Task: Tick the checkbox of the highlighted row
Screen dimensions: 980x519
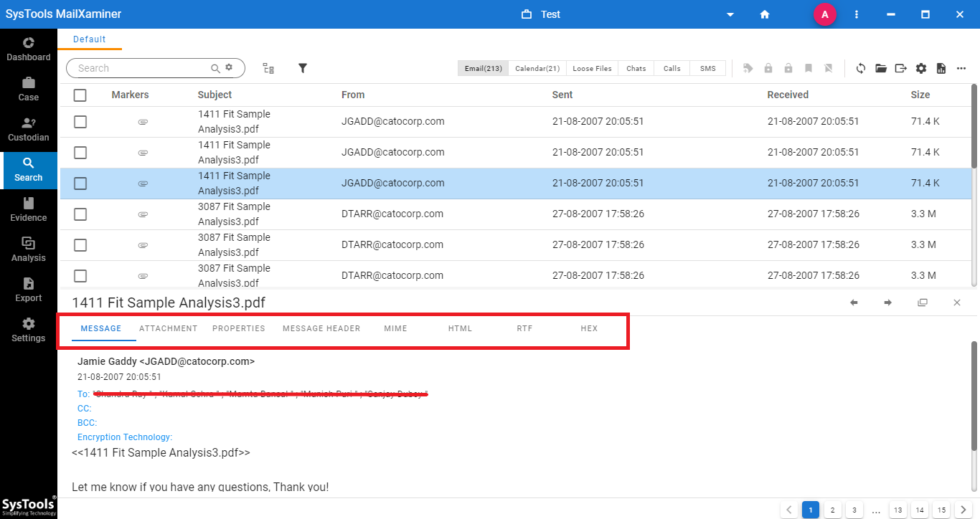Action: tap(80, 184)
